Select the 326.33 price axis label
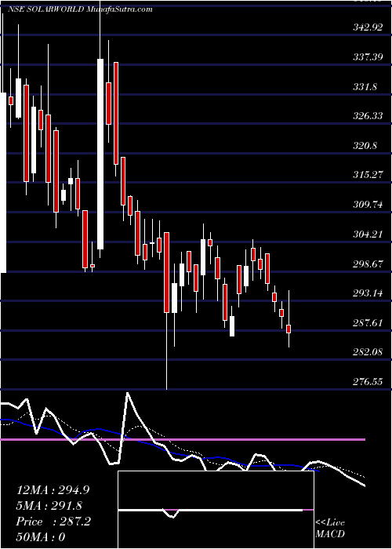The width and height of the screenshot is (392, 549). tap(368, 116)
